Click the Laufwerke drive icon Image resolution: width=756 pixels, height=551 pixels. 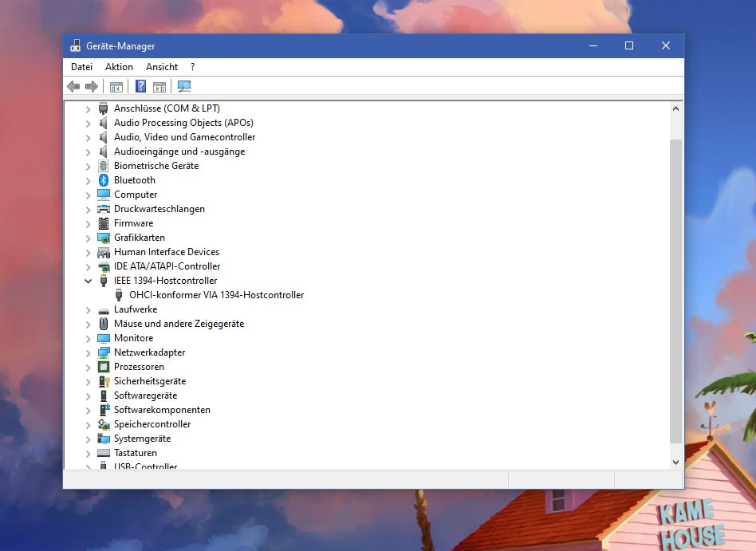[x=103, y=310]
